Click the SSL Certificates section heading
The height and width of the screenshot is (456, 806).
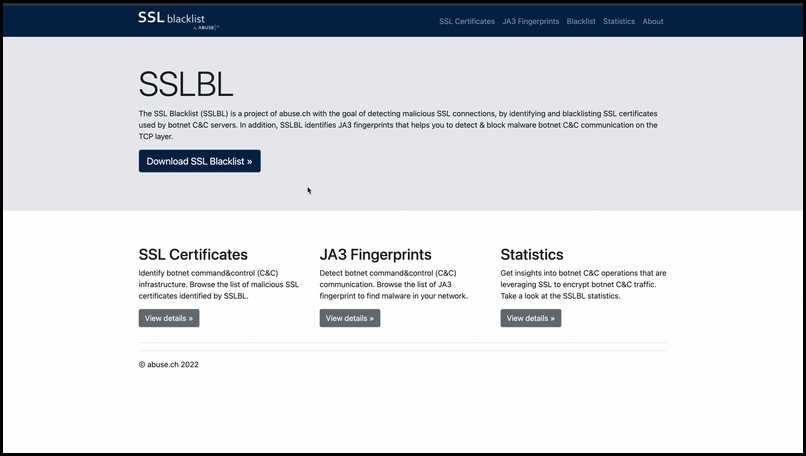click(193, 255)
